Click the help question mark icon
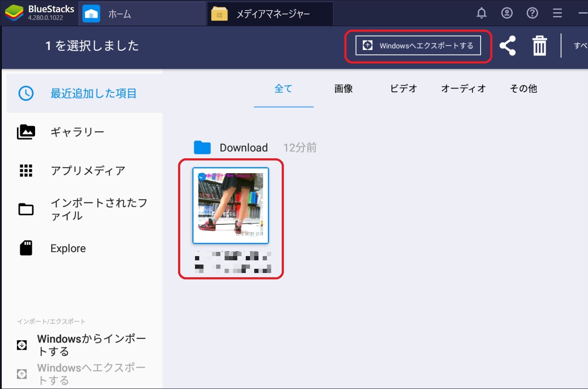The height and width of the screenshot is (389, 588). [x=532, y=13]
